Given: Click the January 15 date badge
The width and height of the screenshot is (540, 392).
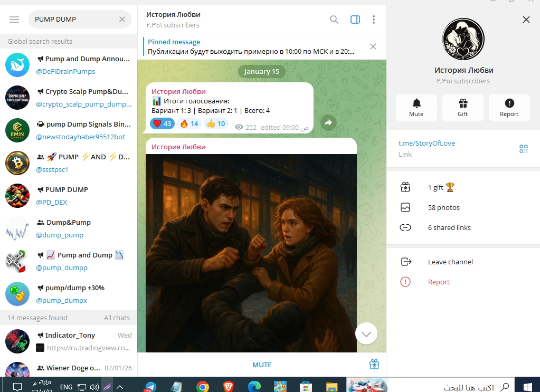Looking at the screenshot, I should pyautogui.click(x=261, y=72).
